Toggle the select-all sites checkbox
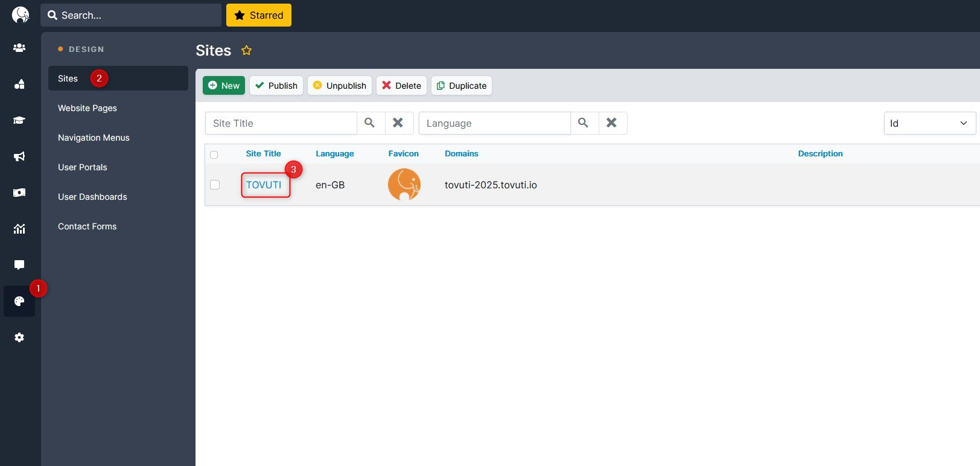The width and height of the screenshot is (980, 466). pos(214,155)
